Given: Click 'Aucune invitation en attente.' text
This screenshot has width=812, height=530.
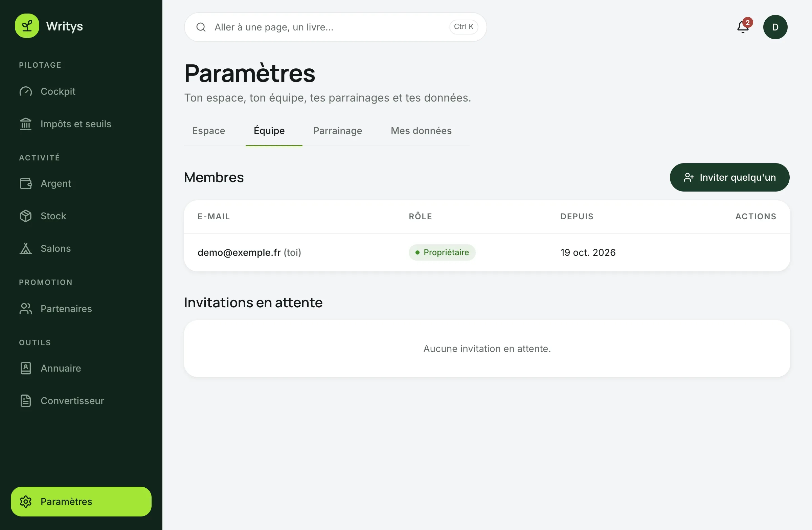Looking at the screenshot, I should [x=487, y=349].
